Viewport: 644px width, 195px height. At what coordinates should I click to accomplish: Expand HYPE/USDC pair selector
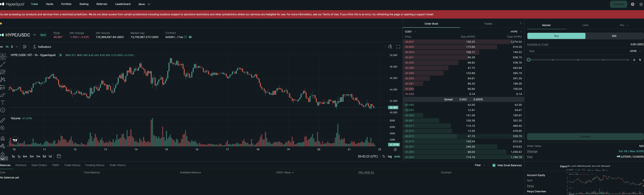coord(35,35)
